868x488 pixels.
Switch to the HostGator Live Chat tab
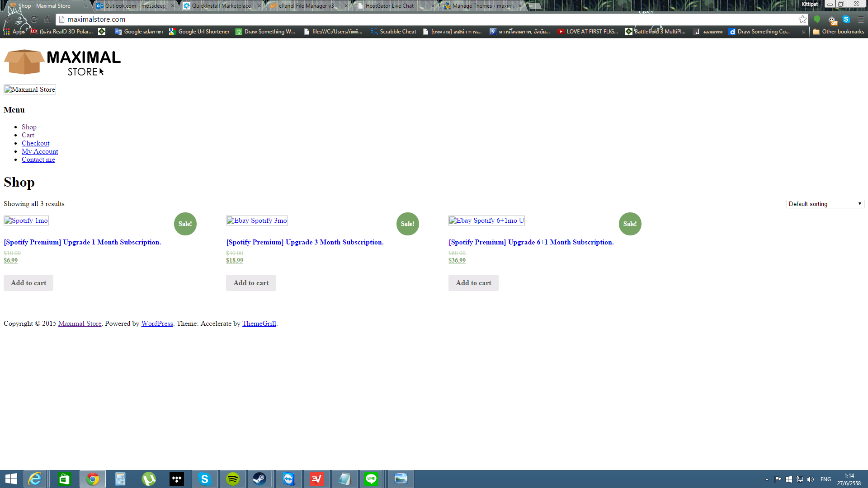390,6
